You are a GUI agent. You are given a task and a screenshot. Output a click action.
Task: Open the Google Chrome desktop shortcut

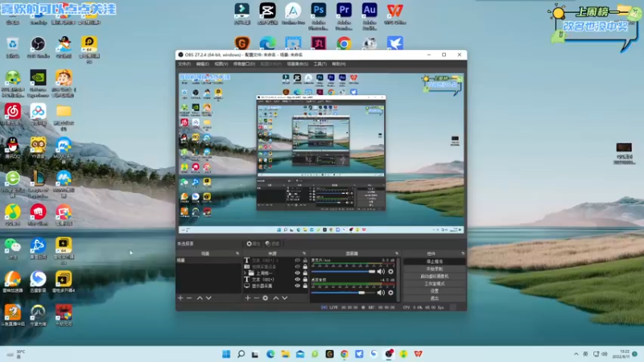[345, 43]
